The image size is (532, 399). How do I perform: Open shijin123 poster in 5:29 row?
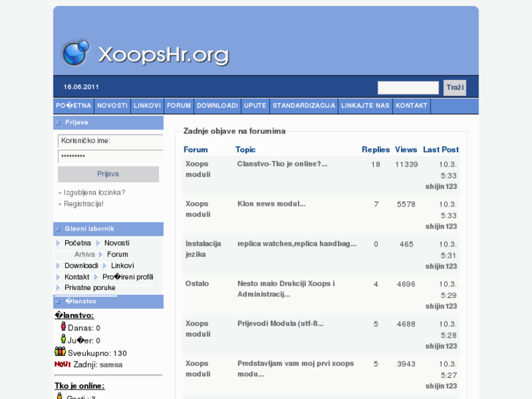[441, 306]
